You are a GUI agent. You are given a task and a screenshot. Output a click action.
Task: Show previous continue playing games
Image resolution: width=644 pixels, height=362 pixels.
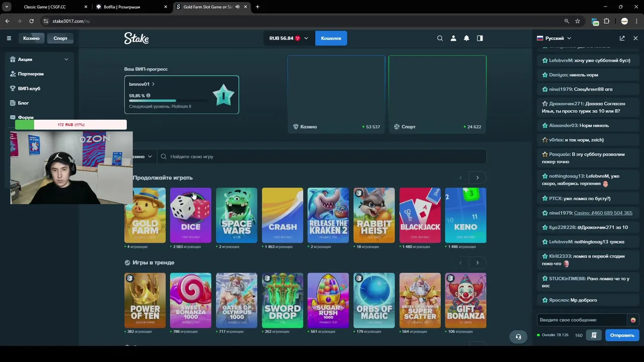(460, 177)
